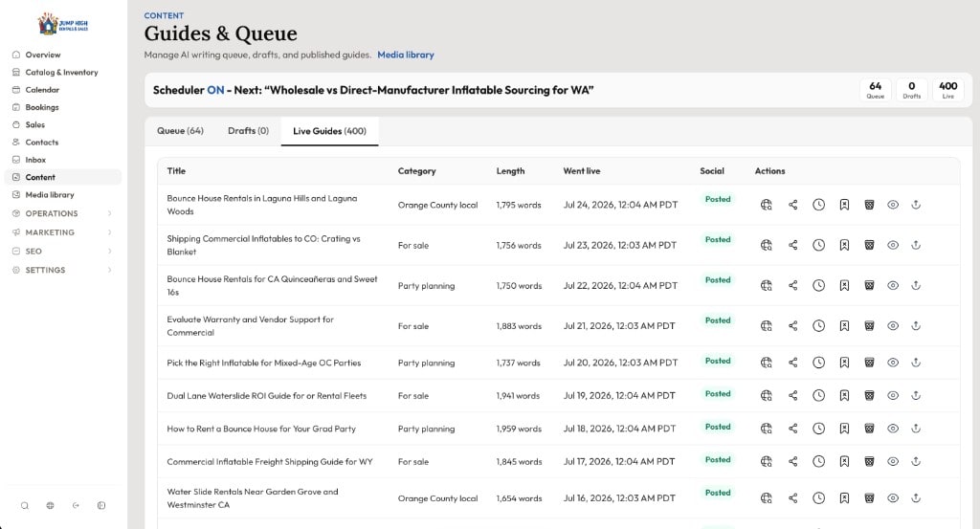The width and height of the screenshot is (980, 529).
Task: Click the Jump High logo
Action: 63,24
